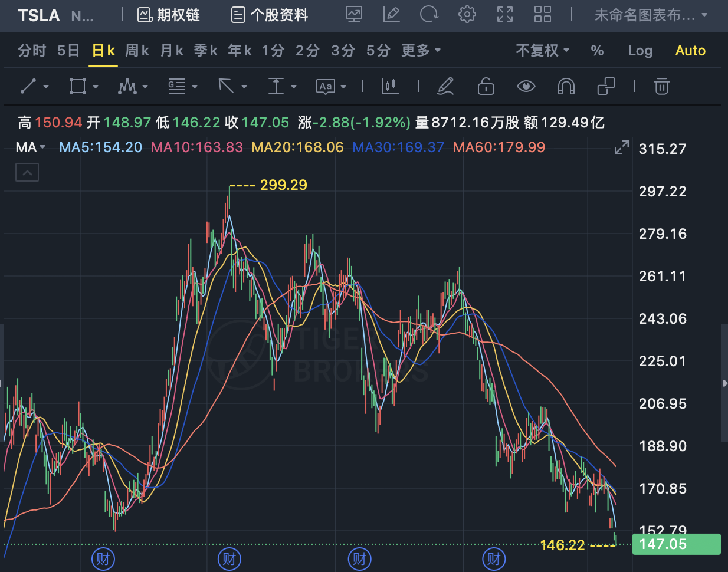Screen dimensions: 728x572
Task: Select weekly K (周k) tab
Action: pos(137,51)
